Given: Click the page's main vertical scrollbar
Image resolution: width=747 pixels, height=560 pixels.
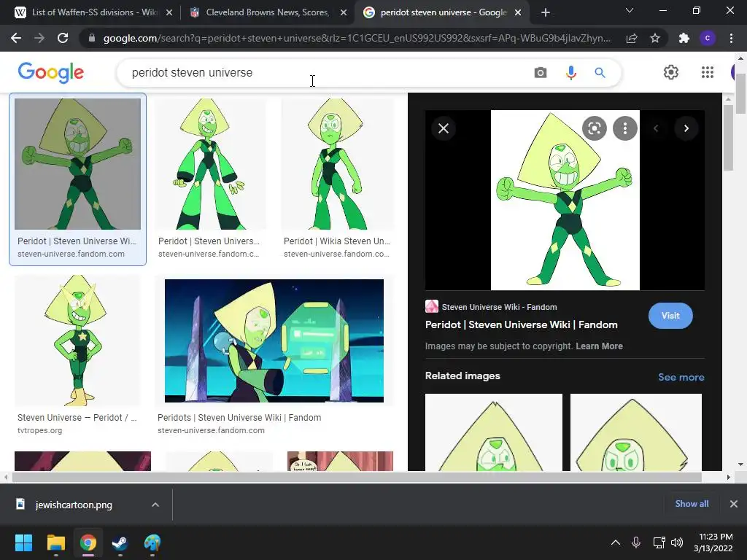Looking at the screenshot, I should pyautogui.click(x=740, y=93).
